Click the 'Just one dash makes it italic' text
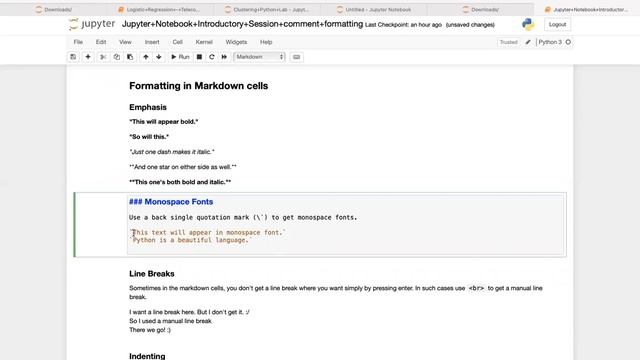This screenshot has height=360, width=640. (x=172, y=152)
